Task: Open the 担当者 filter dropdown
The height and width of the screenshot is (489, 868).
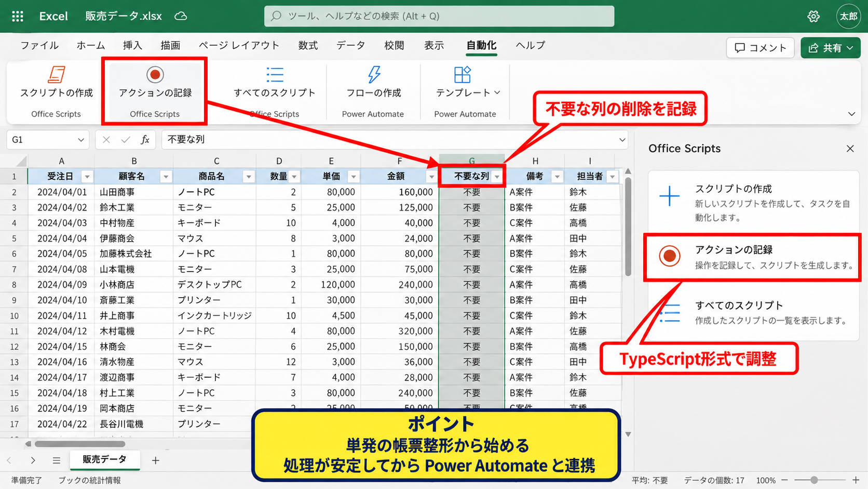Action: [613, 177]
